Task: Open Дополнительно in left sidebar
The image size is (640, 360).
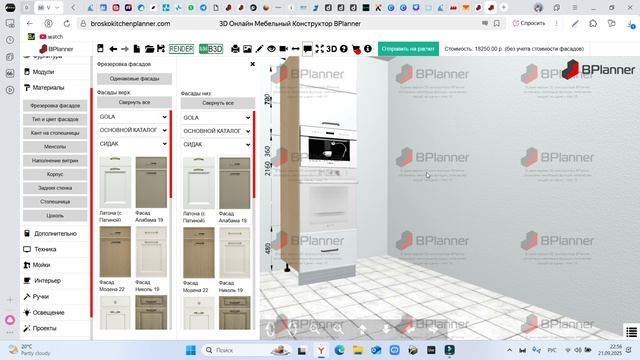Action: (55, 233)
